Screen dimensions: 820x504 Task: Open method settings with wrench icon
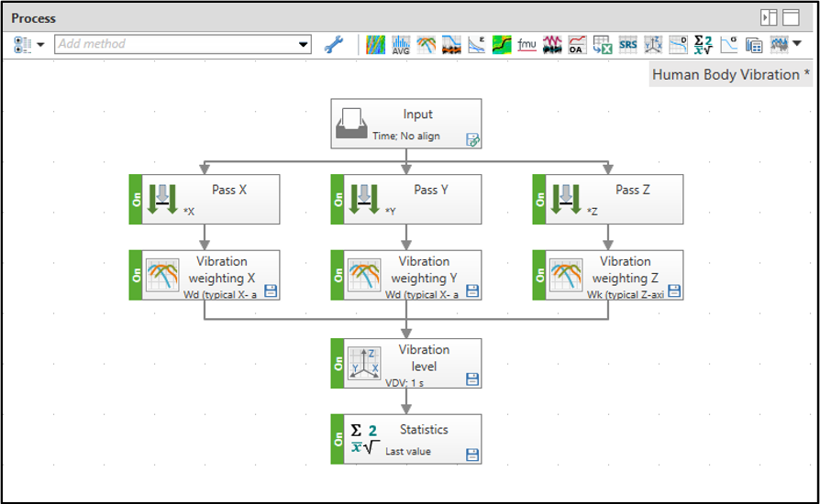tap(334, 44)
